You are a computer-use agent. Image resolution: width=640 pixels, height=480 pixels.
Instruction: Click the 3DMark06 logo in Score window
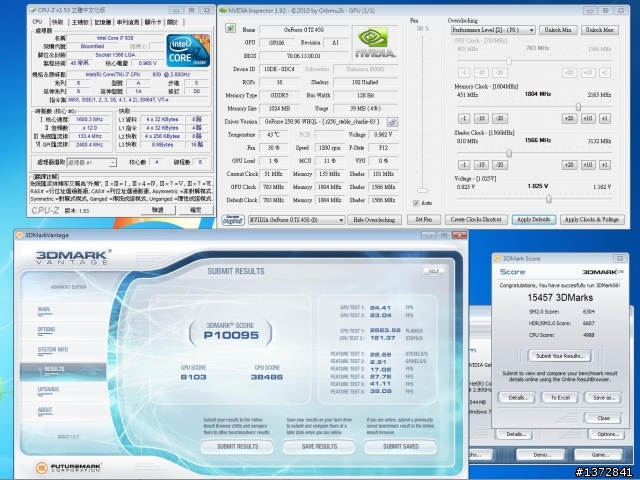coord(603,272)
